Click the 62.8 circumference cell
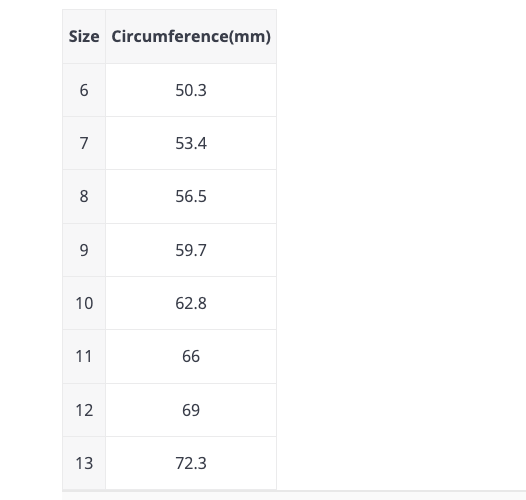The height and width of the screenshot is (500, 526). point(191,303)
